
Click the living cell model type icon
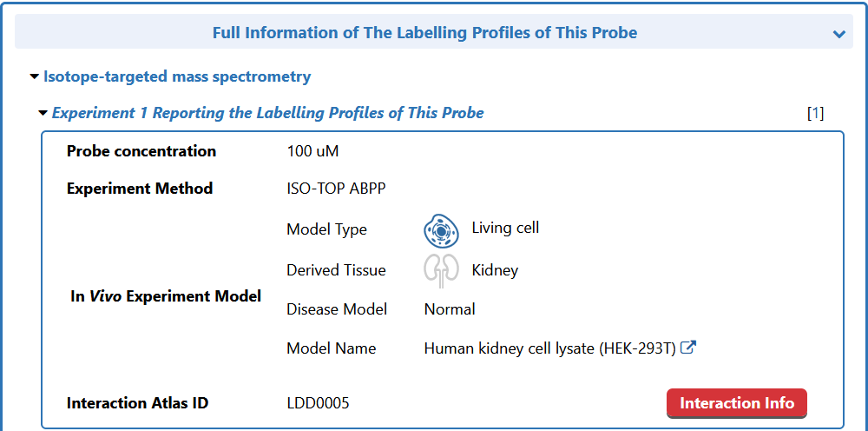(440, 231)
